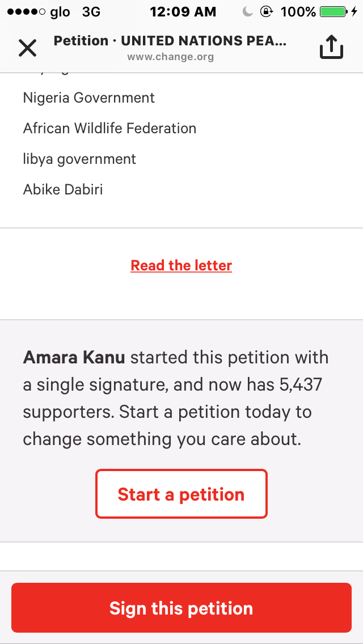The width and height of the screenshot is (363, 644).
Task: Open the Read the letter link
Action: pyautogui.click(x=181, y=265)
